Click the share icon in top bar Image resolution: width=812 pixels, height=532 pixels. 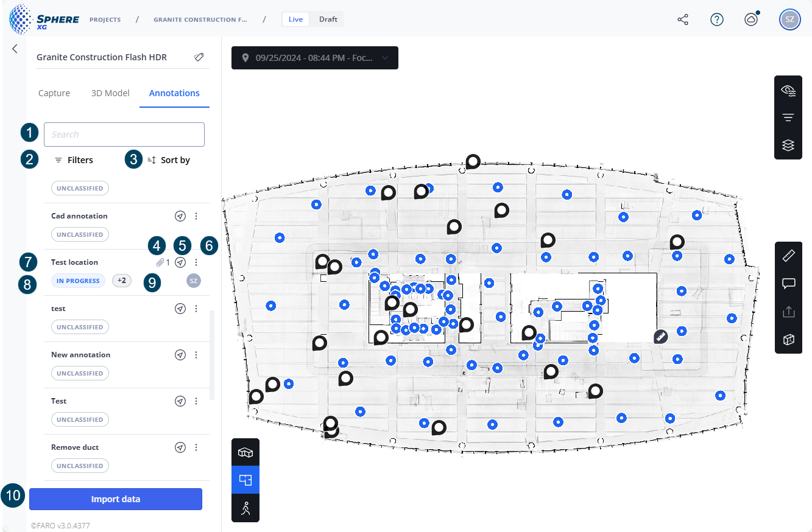pyautogui.click(x=683, y=19)
